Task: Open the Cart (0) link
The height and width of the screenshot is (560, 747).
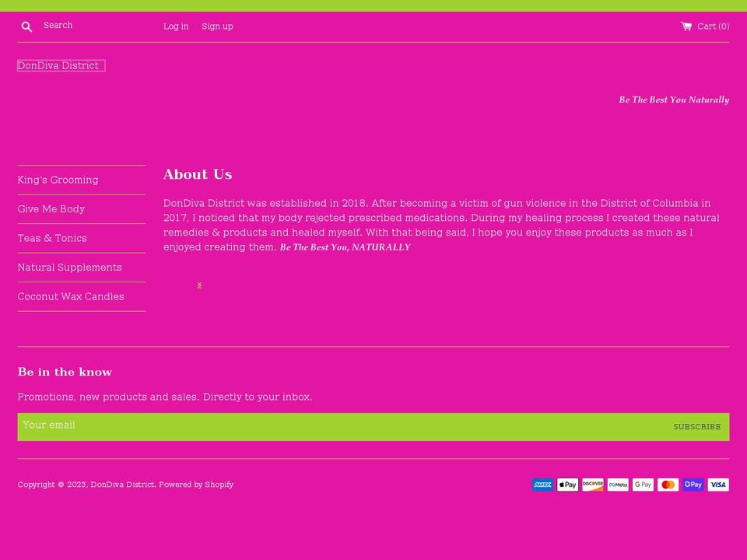Action: click(x=705, y=26)
